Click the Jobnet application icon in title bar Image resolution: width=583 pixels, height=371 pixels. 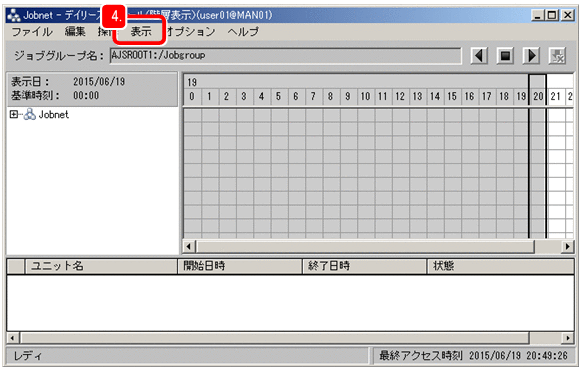click(14, 15)
